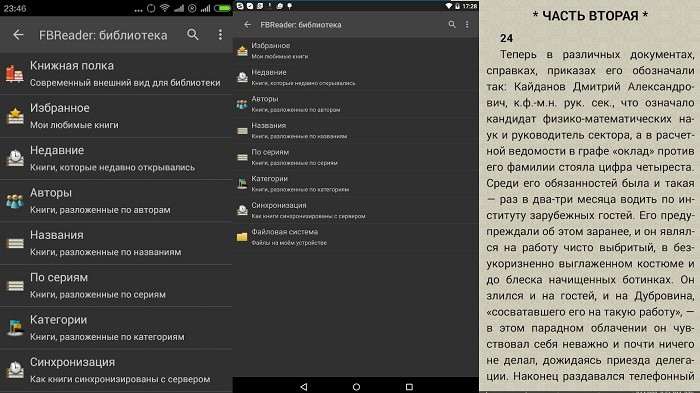Open overflow menu in left library toolbar
Viewport: 700px width, 393px height.
coord(220,34)
